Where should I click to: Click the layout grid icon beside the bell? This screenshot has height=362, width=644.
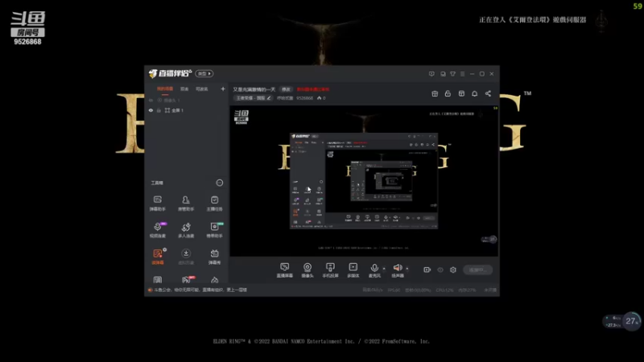click(461, 93)
